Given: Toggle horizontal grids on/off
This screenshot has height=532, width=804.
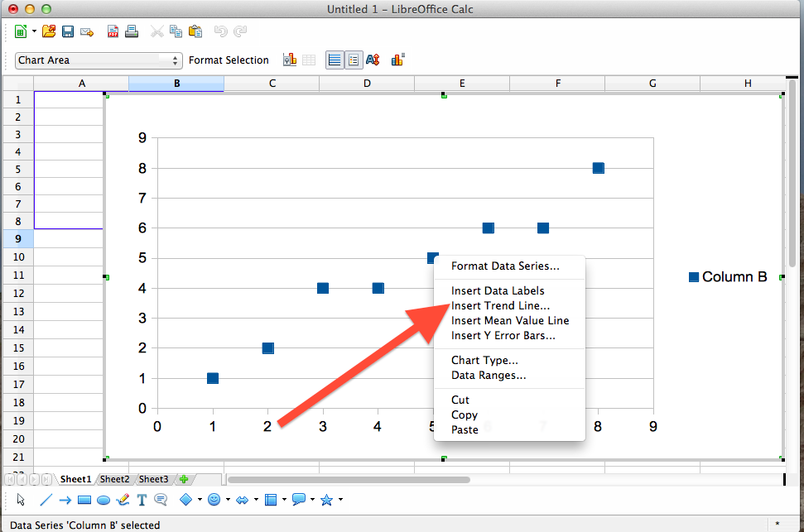Looking at the screenshot, I should tap(335, 60).
